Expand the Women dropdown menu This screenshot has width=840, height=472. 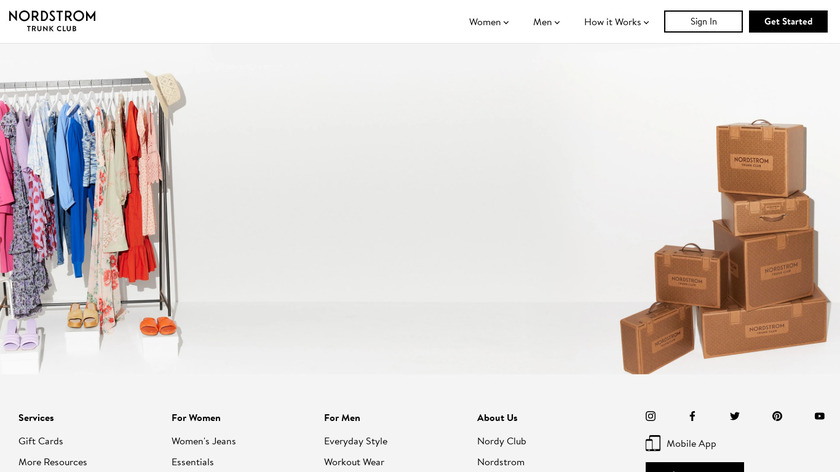point(489,22)
